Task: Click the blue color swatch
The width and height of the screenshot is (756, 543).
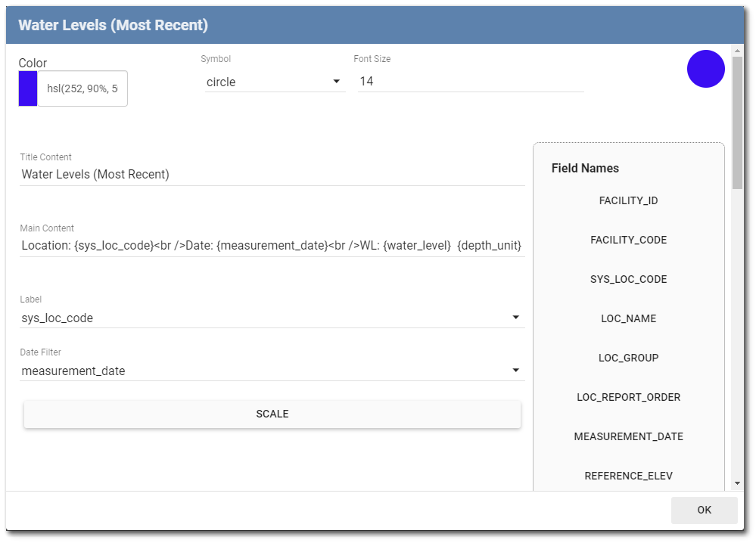Action: [x=28, y=88]
